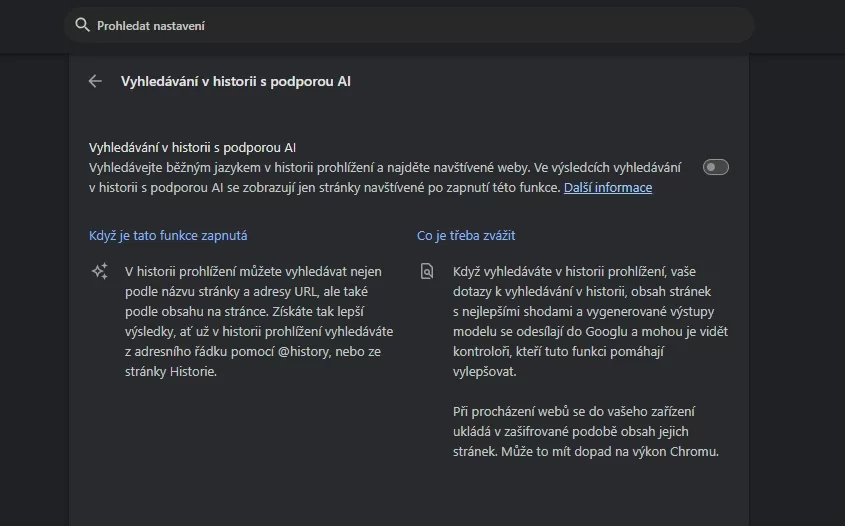Click the word "Googlu" in the right paragraph
This screenshot has width=845, height=526.
click(629, 331)
